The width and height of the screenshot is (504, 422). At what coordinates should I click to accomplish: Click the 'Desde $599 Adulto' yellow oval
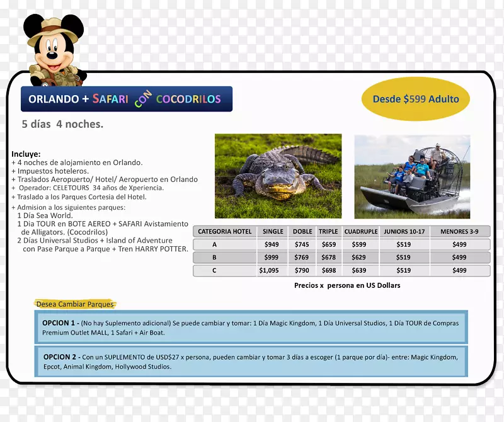(x=416, y=99)
